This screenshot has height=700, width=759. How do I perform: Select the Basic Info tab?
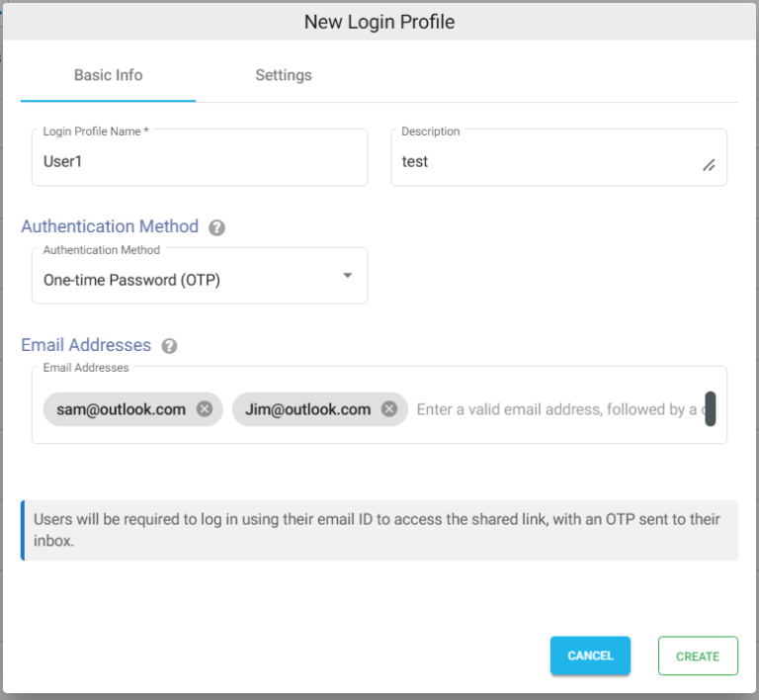[108, 75]
